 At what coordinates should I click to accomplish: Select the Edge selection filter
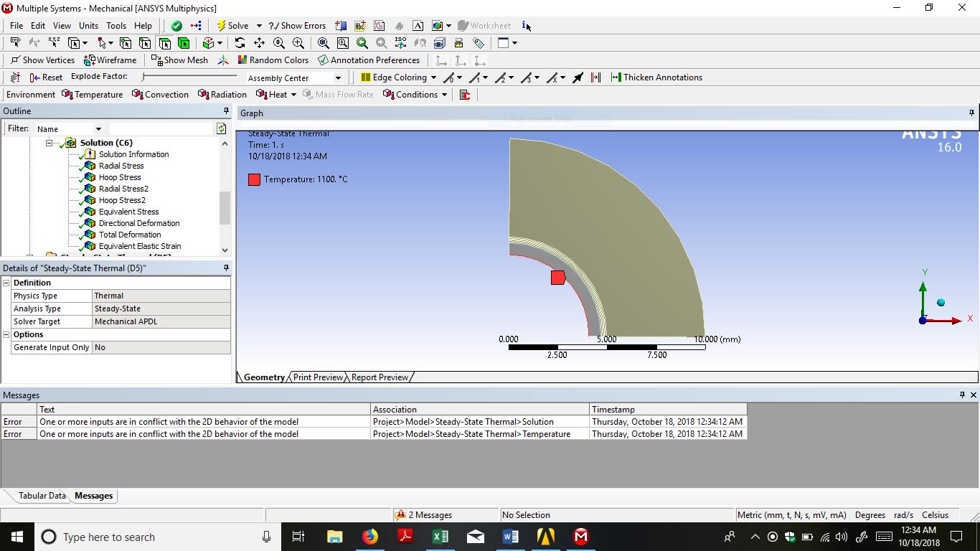[145, 43]
